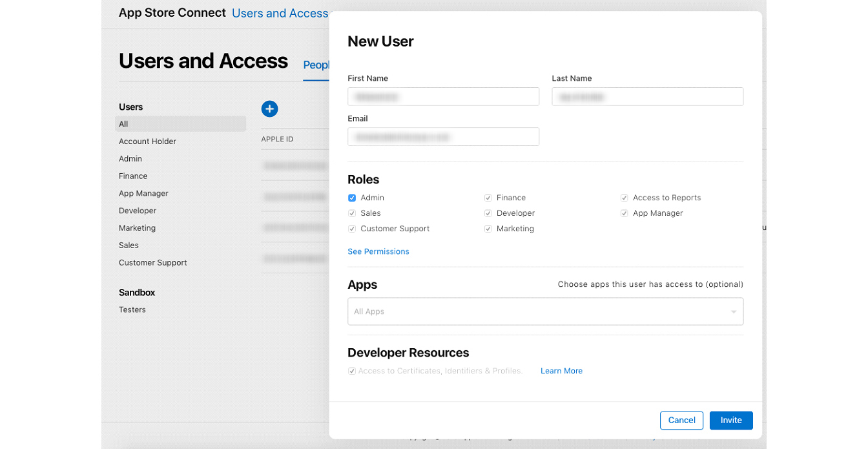Open the Learn More link
Viewport: 868px width, 449px height.
coord(561,371)
